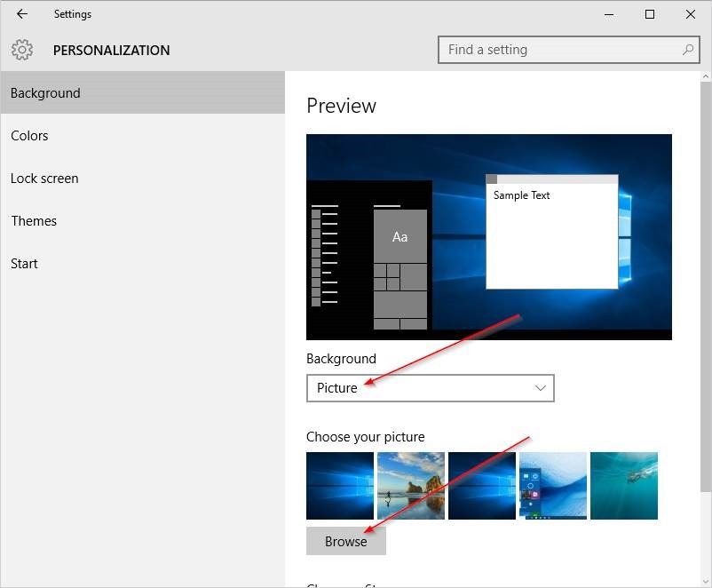Click the Background dropdown chevron
Image resolution: width=712 pixels, height=588 pixels.
[540, 388]
